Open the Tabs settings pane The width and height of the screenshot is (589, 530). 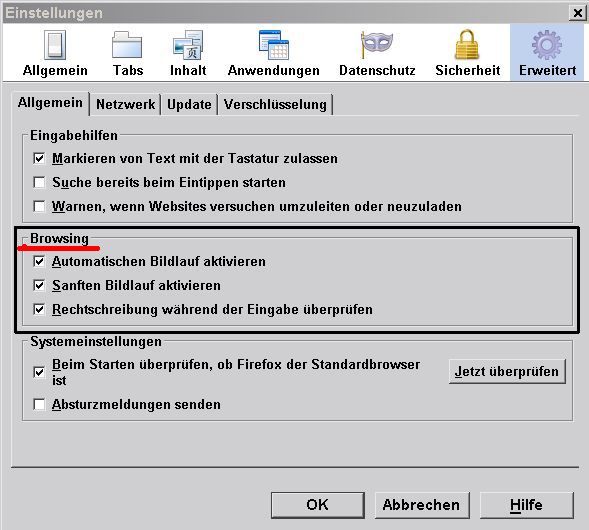coord(128,54)
